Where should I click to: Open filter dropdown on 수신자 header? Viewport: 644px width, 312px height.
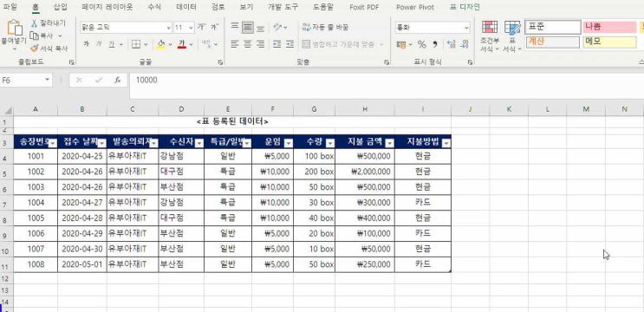(198, 142)
